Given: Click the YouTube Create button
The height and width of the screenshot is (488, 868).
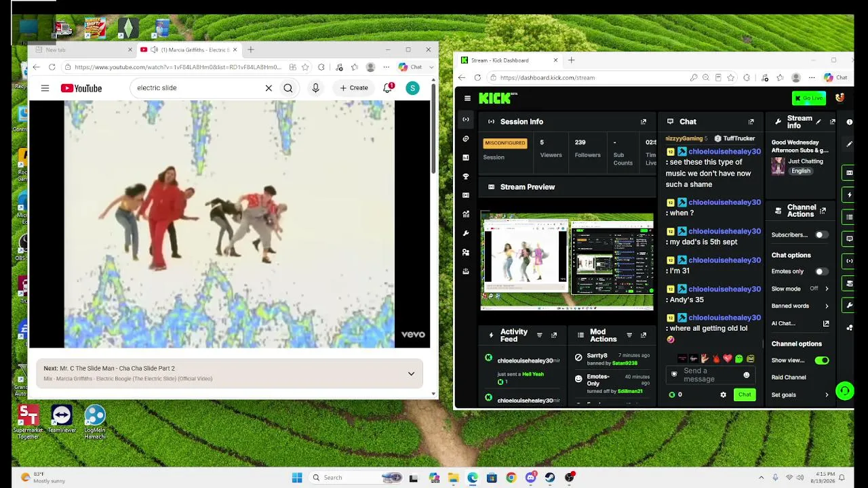Looking at the screenshot, I should 354,88.
